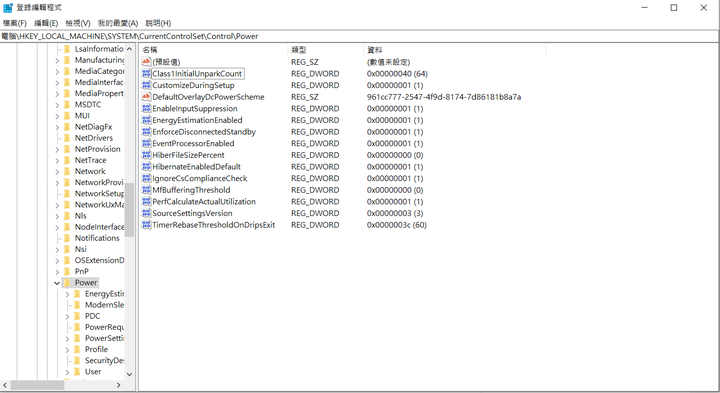Select the HibernateEnabledDefault value name
720x393 pixels.
tap(197, 167)
